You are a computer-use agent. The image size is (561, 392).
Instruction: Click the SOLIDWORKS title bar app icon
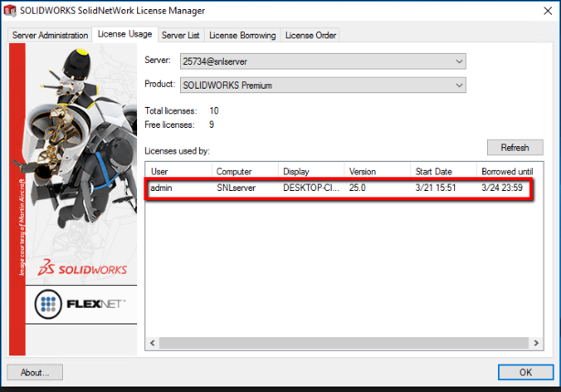(10, 11)
